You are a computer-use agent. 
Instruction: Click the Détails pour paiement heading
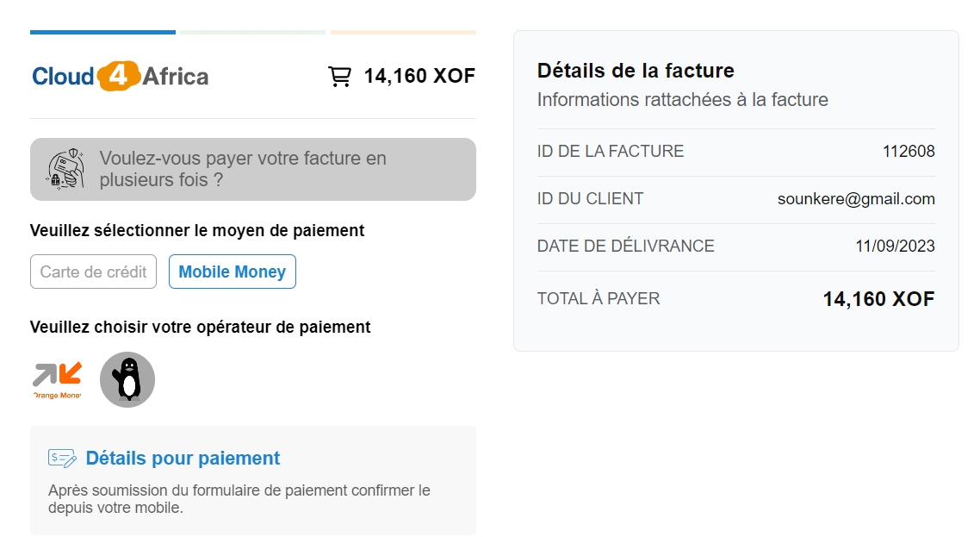(183, 459)
